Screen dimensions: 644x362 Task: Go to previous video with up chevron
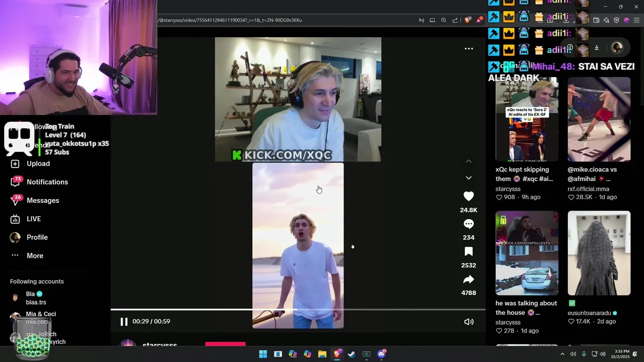click(x=468, y=161)
